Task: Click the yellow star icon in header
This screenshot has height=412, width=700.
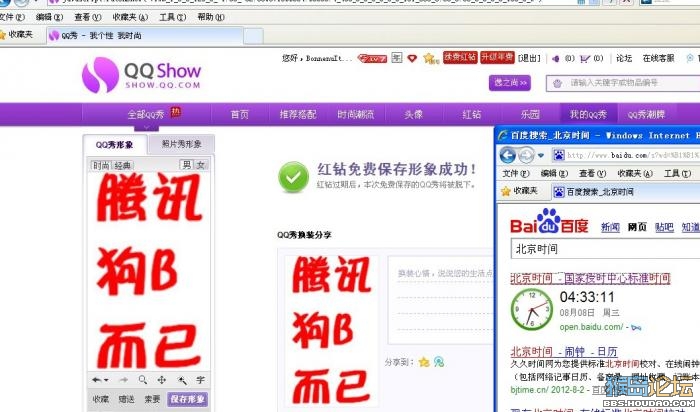Action: 430,58
